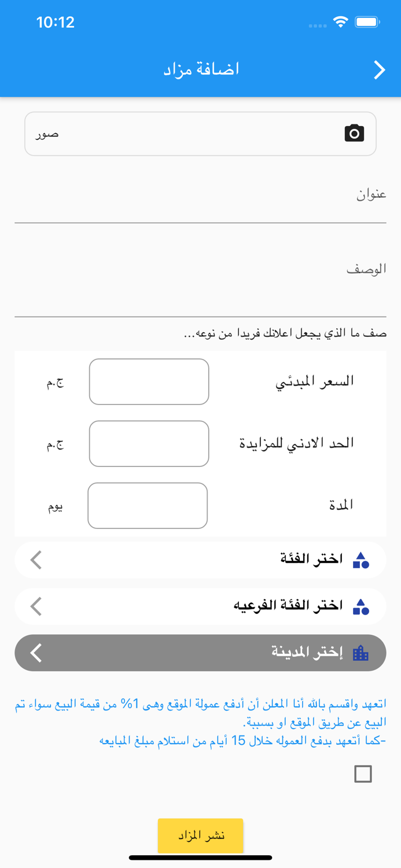Click the shapes icon next to اختر الفئة
This screenshot has width=401, height=868.
point(360,560)
